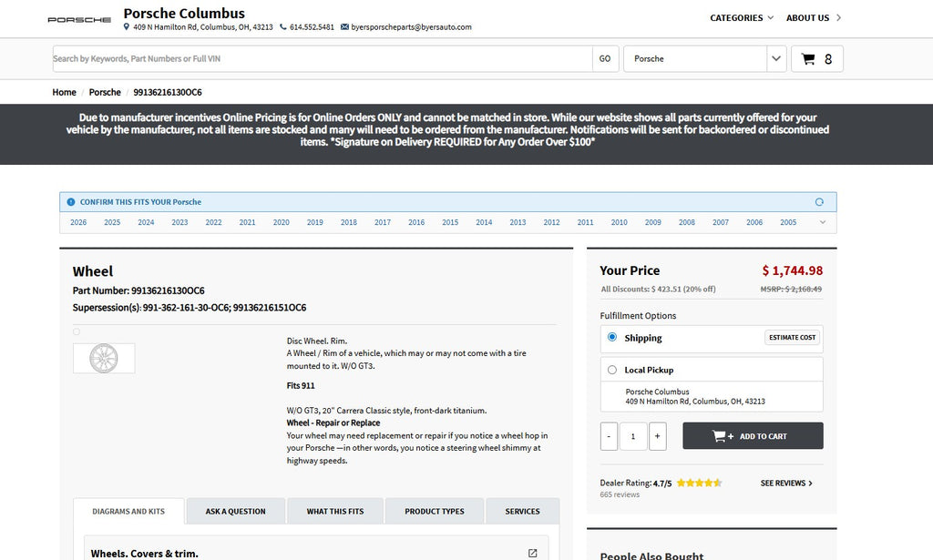Screen dimensions: 933x560
Task: Open the Ask a Question tab
Action: [x=235, y=512]
